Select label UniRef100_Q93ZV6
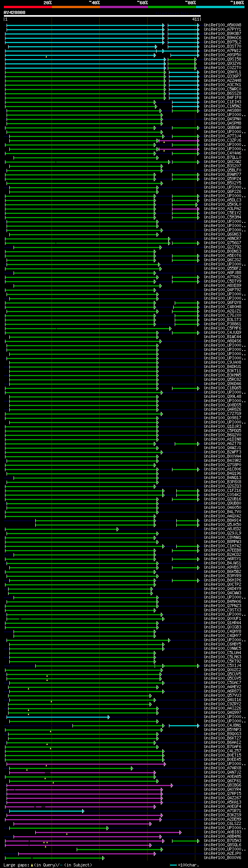248x868 pixels. click(222, 63)
